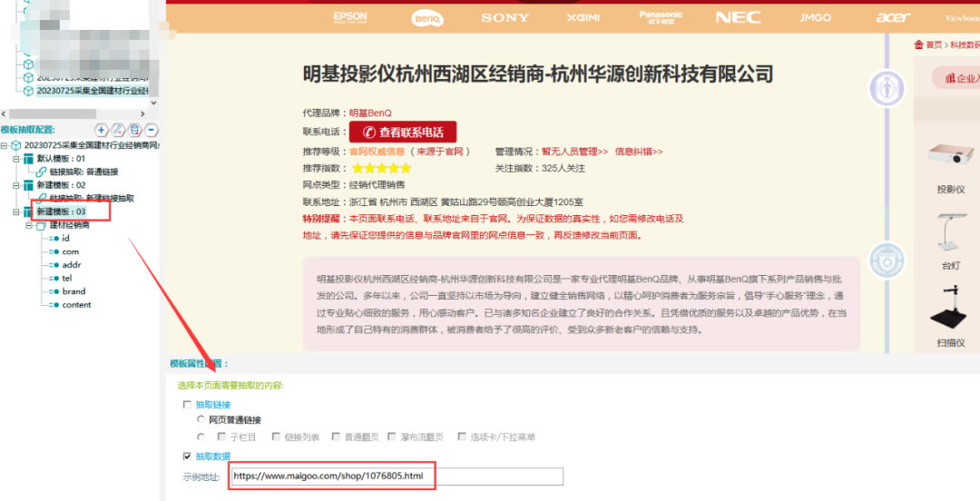The image size is (980, 501).
Task: Click the 官网权威信息 link
Action: [377, 152]
